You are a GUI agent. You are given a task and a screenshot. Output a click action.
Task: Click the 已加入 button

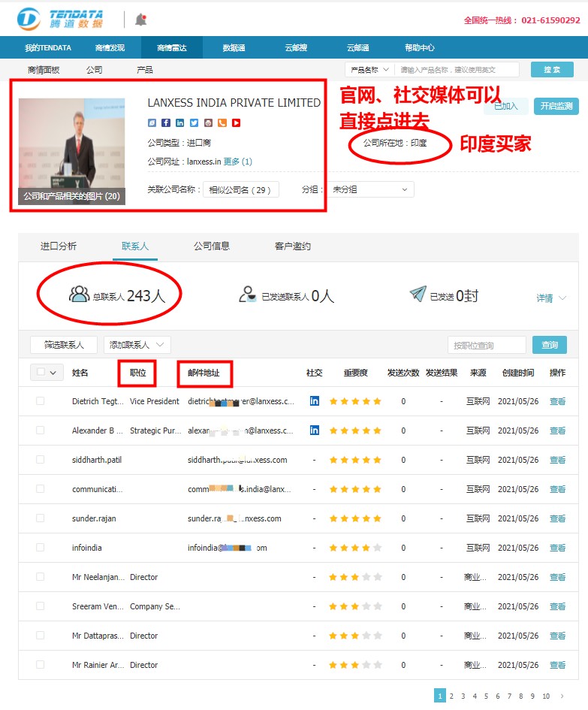[505, 106]
